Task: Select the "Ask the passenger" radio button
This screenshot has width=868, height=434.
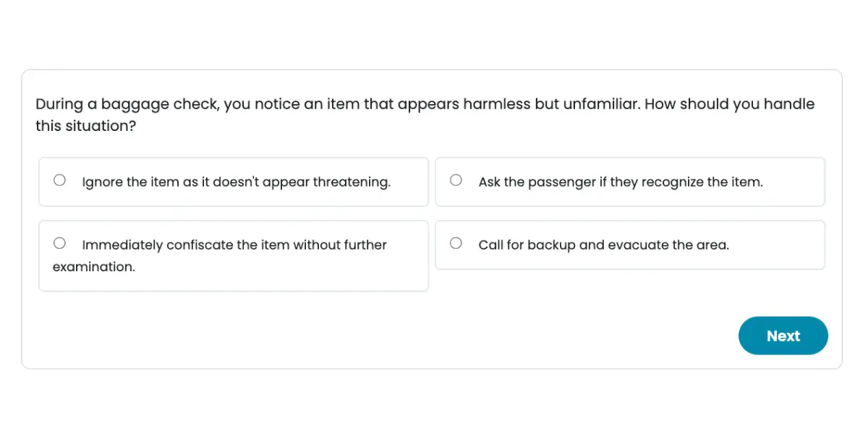Action: click(456, 180)
